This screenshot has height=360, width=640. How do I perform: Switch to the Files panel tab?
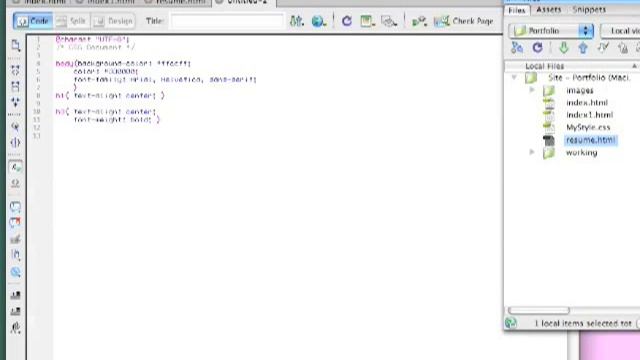coord(517,10)
